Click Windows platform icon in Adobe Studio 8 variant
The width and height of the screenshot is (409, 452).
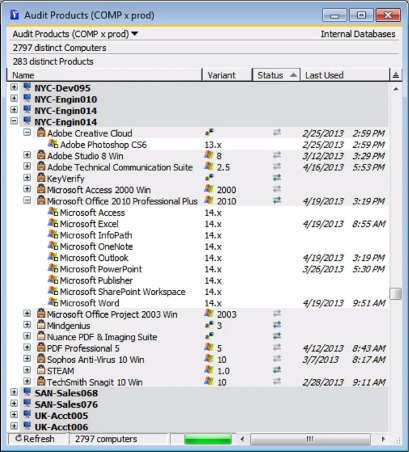pos(209,155)
